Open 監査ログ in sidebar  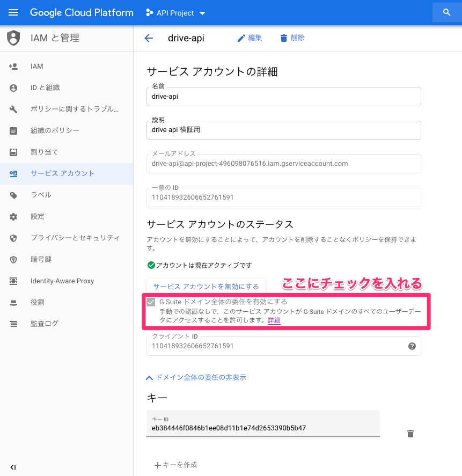(67, 324)
